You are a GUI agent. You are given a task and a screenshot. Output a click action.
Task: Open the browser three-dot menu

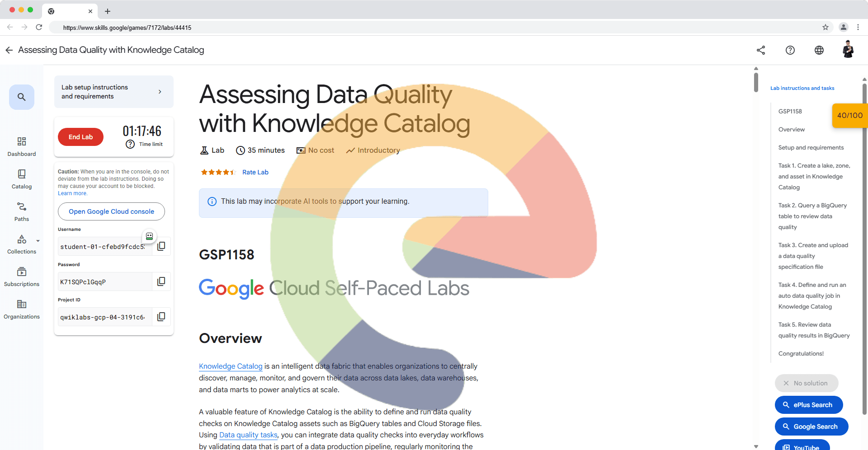(858, 28)
